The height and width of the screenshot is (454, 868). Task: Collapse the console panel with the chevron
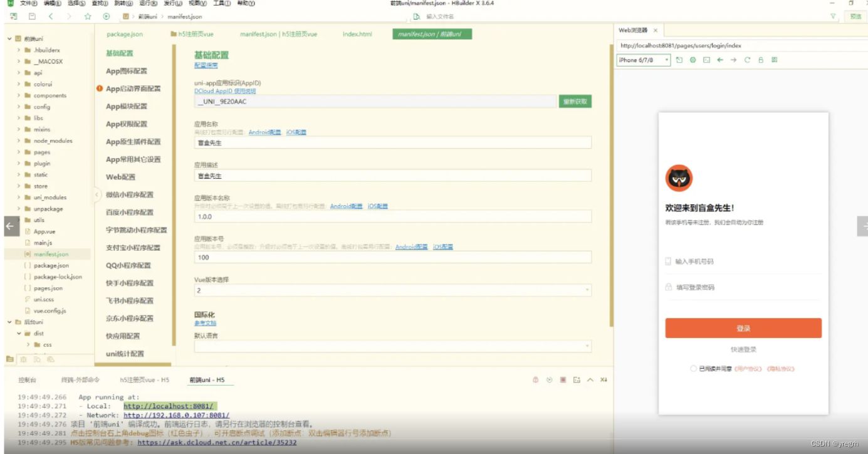[x=590, y=379]
